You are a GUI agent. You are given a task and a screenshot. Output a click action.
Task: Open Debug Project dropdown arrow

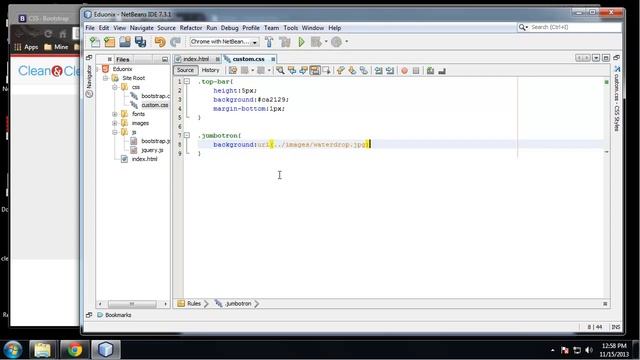click(326, 42)
